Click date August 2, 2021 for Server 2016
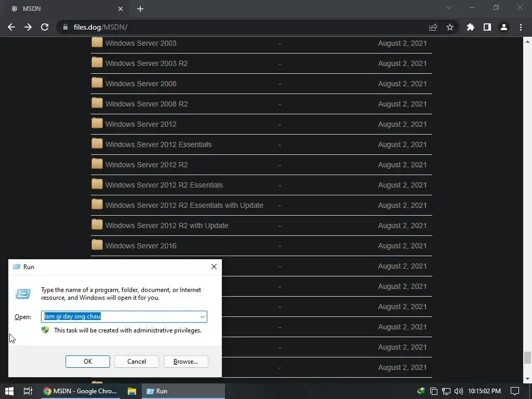532x399 pixels. 403,246
